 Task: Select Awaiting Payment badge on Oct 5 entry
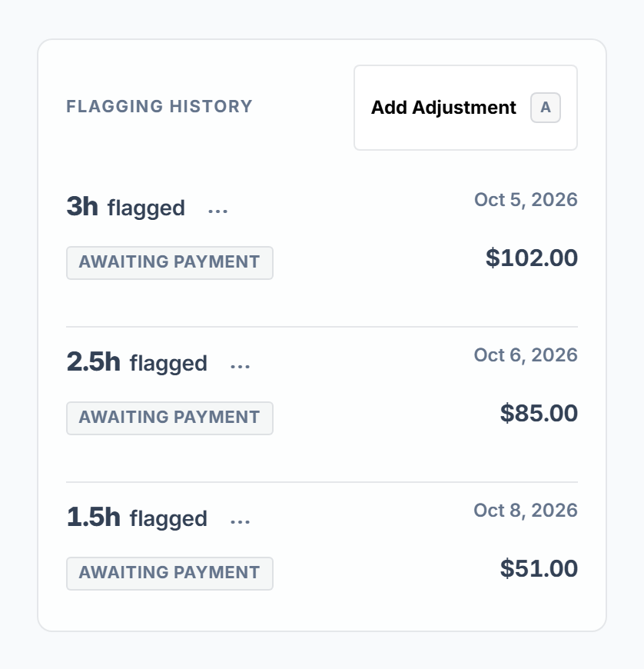tap(170, 263)
